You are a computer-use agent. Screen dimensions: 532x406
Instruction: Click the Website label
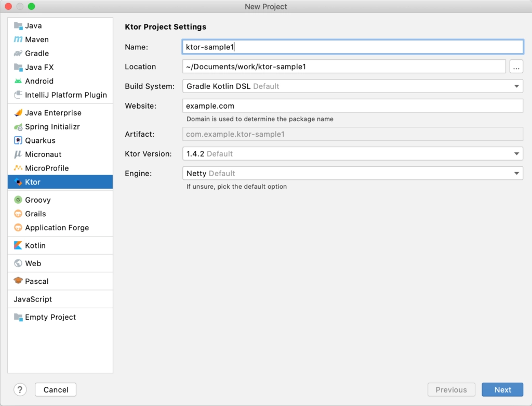140,106
